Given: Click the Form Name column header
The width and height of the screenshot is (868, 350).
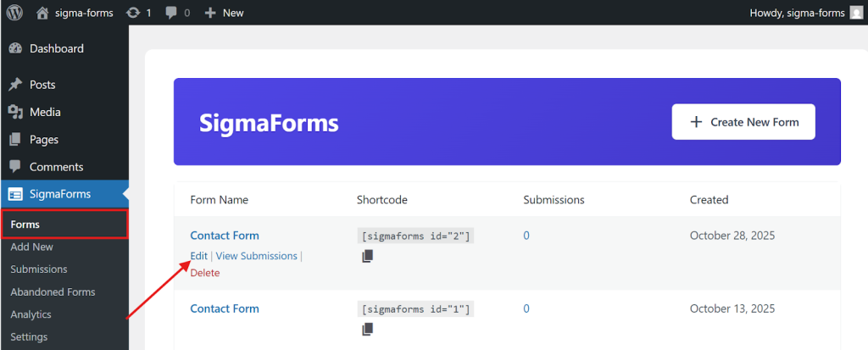Looking at the screenshot, I should [x=220, y=199].
